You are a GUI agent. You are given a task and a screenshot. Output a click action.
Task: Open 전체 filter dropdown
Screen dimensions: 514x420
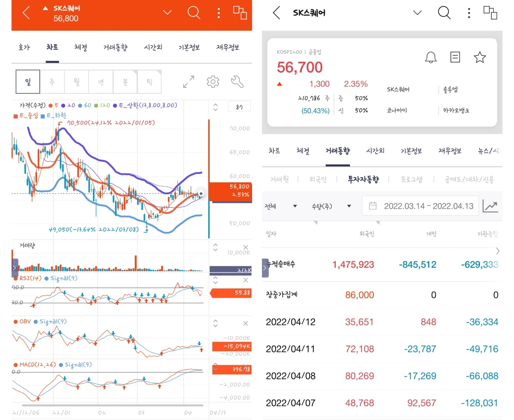click(x=281, y=206)
